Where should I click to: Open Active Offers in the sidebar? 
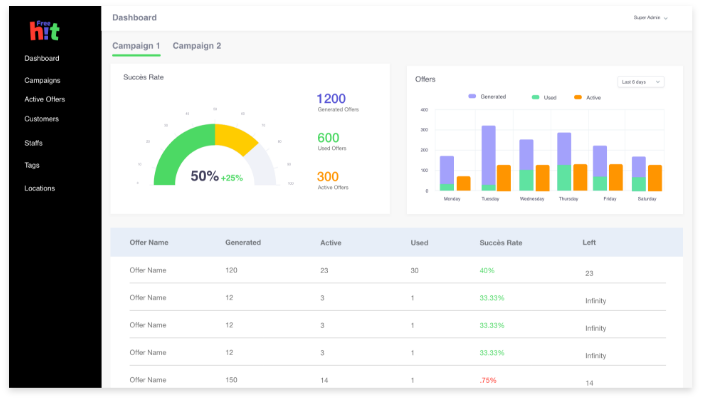[x=45, y=99]
